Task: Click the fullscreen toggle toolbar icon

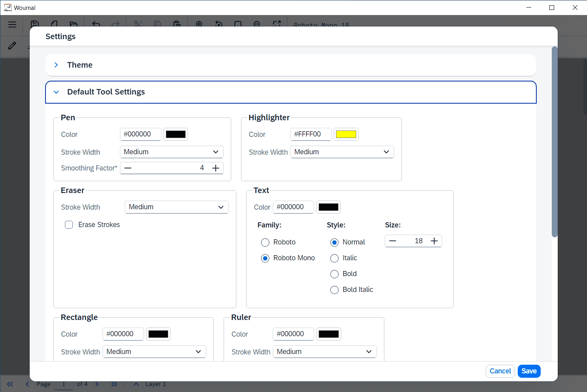Action: [x=277, y=24]
